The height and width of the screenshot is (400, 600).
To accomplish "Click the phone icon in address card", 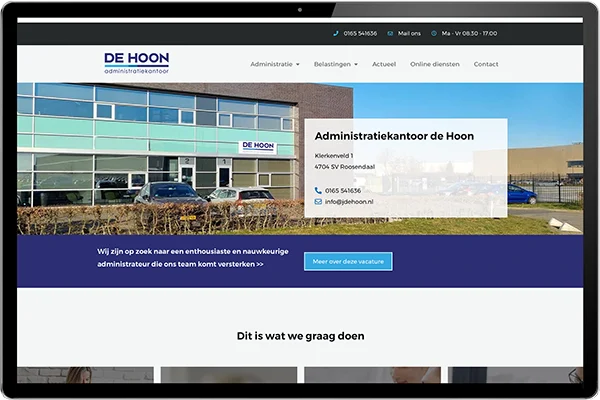I will (x=318, y=190).
